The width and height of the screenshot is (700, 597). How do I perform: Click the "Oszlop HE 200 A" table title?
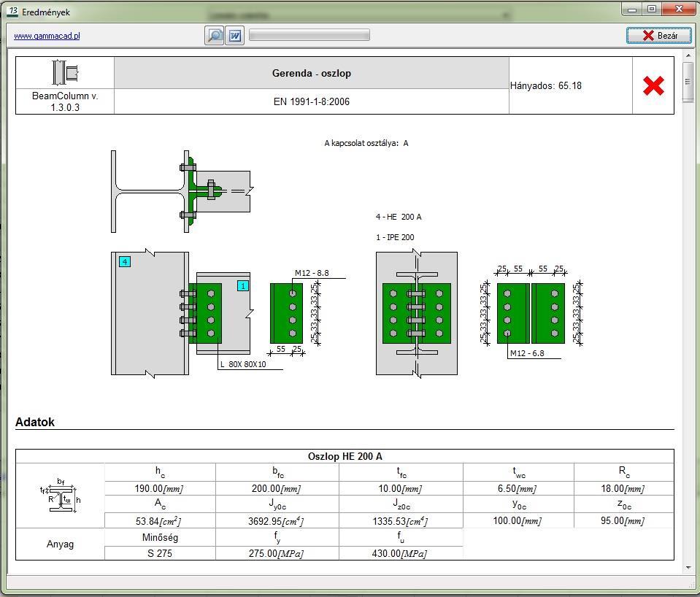pyautogui.click(x=345, y=456)
